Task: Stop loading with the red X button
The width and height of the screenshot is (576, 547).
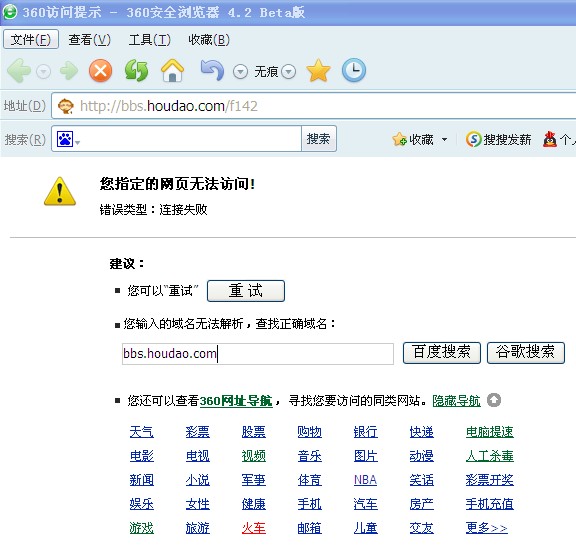Action: coord(100,71)
